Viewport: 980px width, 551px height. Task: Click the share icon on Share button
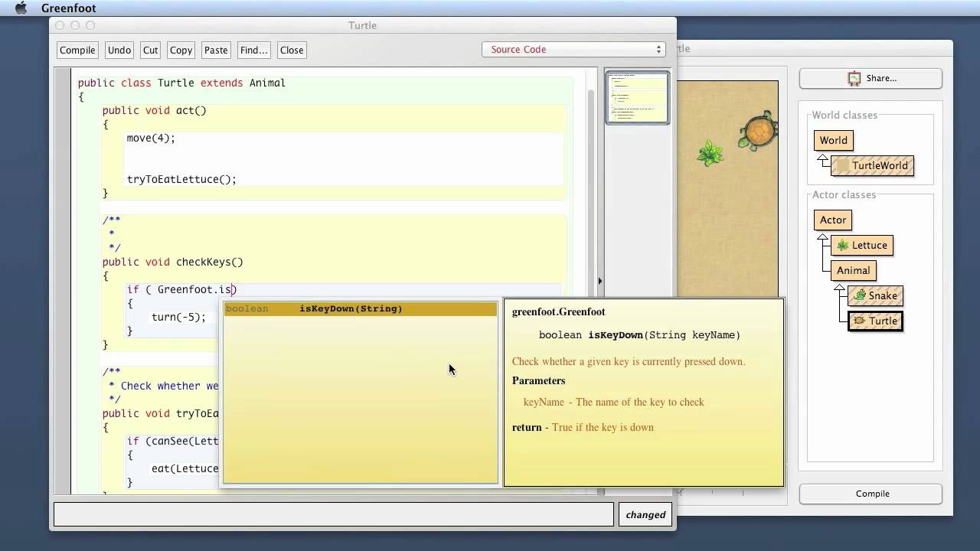pyautogui.click(x=854, y=77)
